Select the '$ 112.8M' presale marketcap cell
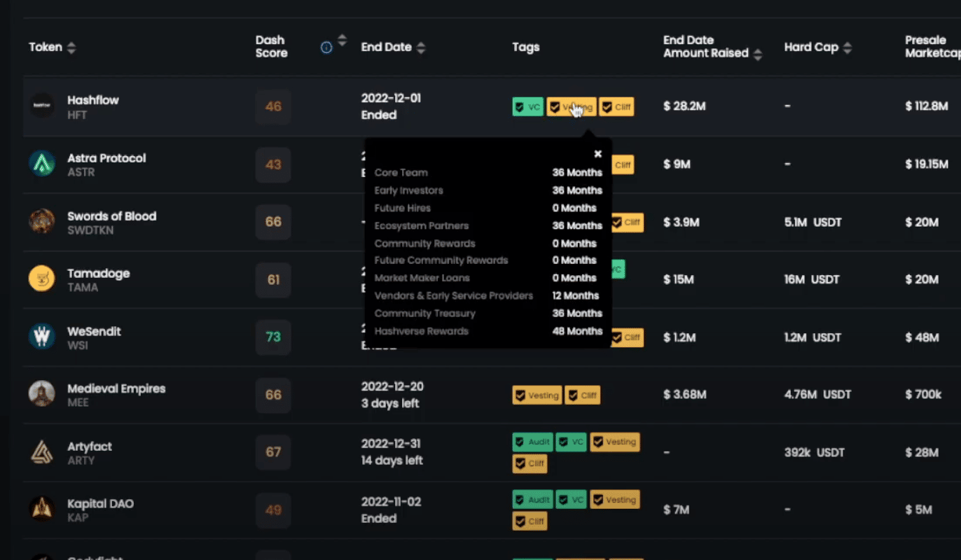This screenshot has width=961, height=560. [x=927, y=106]
